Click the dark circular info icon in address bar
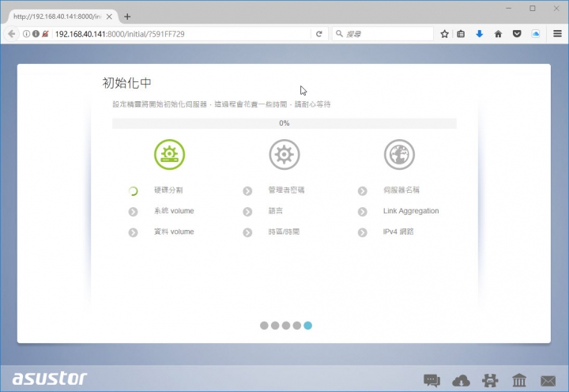The width and height of the screenshot is (569, 392). click(36, 34)
